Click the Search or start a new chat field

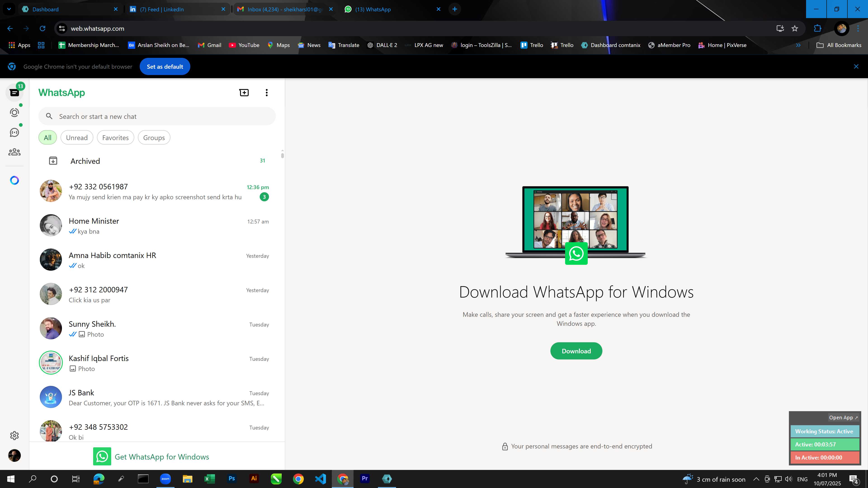click(157, 116)
